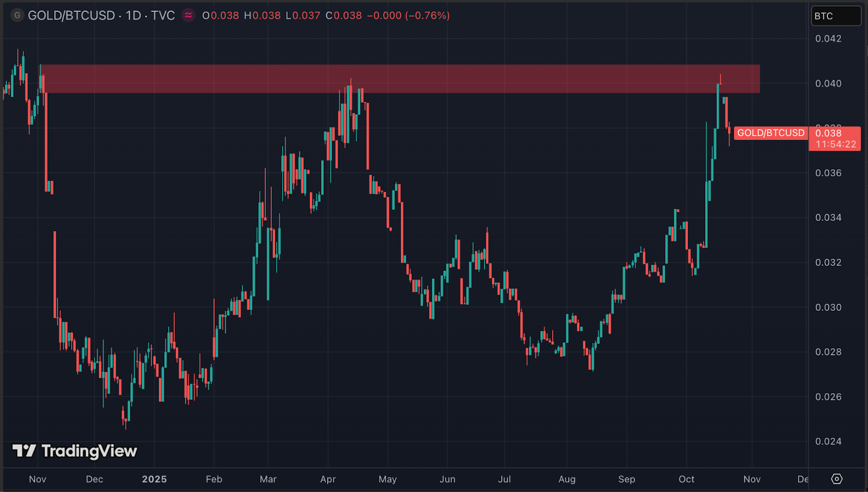Click the C0.038 close value link

tap(344, 16)
